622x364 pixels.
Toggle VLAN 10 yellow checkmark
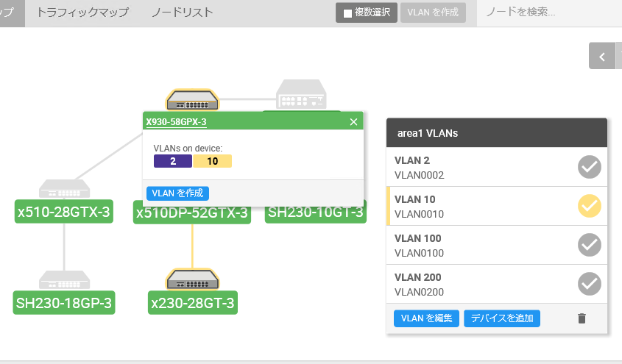point(589,206)
